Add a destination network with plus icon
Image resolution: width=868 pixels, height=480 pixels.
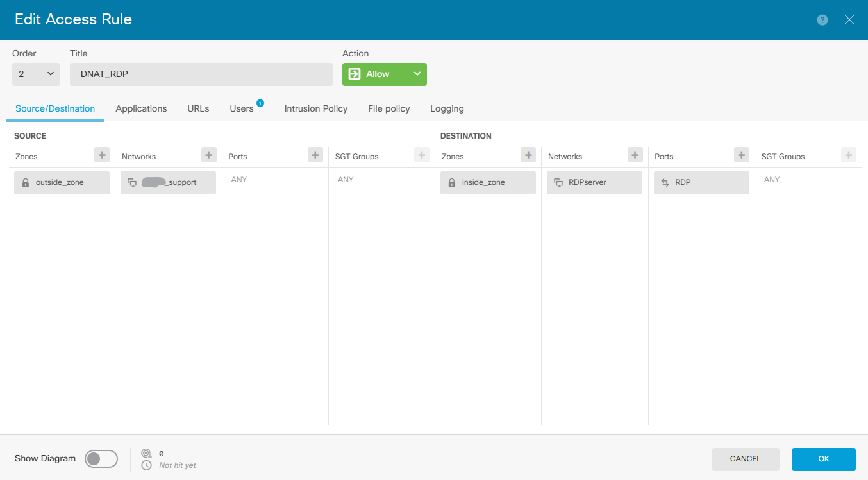635,155
